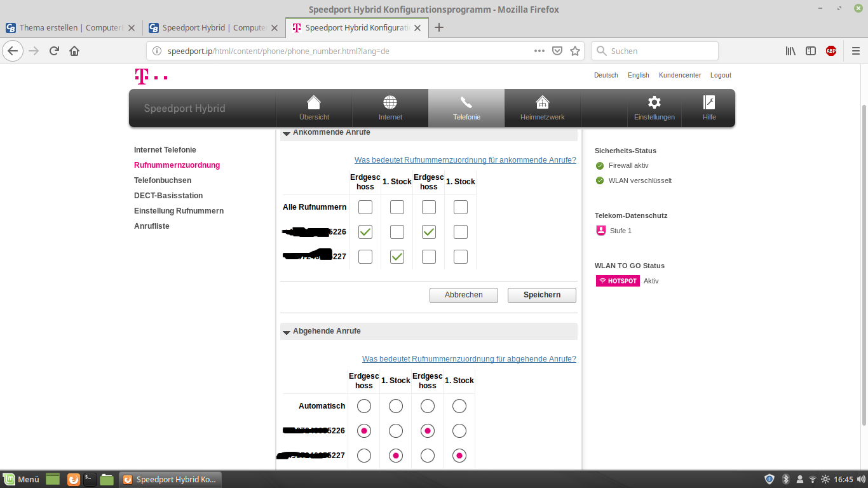Launch the terminal from the taskbar
The width and height of the screenshot is (868, 488).
(90, 479)
